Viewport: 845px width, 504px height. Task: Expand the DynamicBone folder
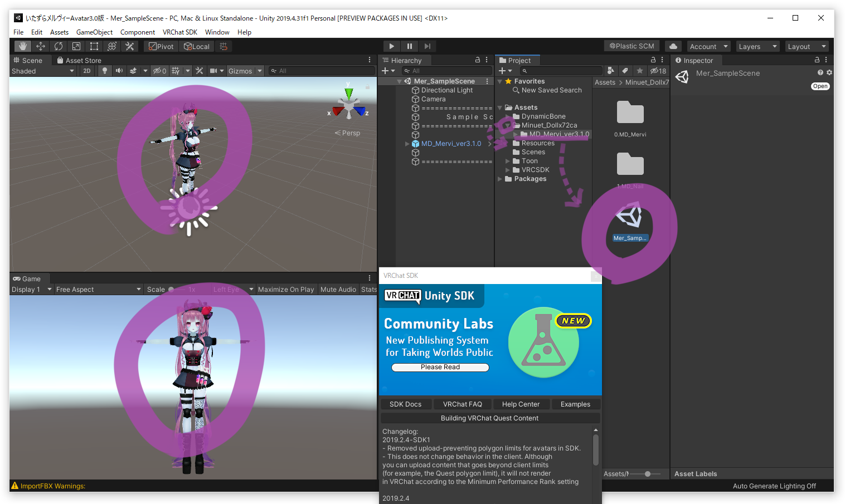pos(508,116)
